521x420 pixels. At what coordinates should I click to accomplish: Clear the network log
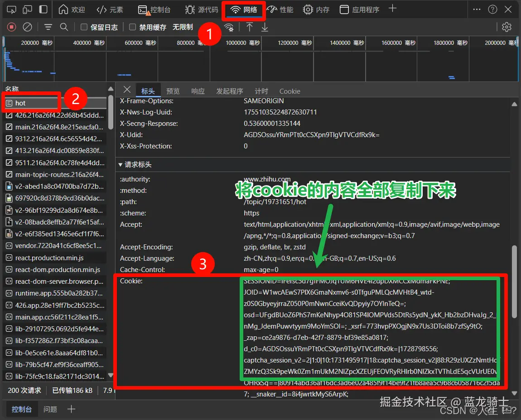27,27
